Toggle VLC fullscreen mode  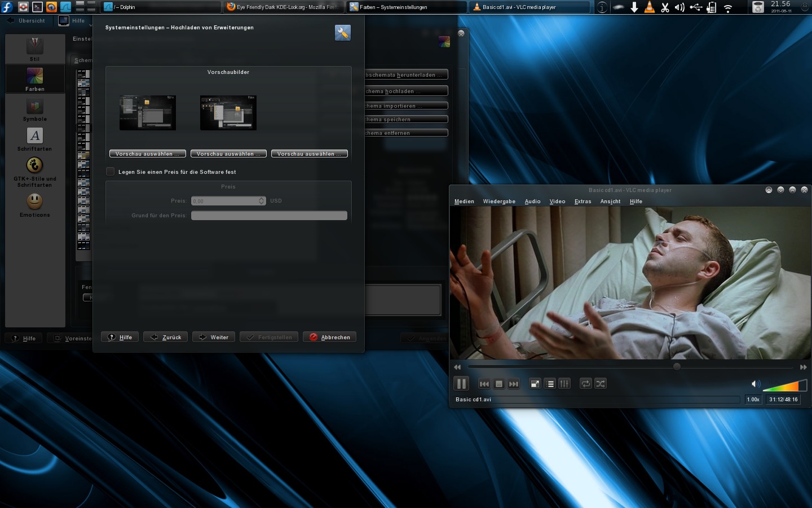click(535, 384)
